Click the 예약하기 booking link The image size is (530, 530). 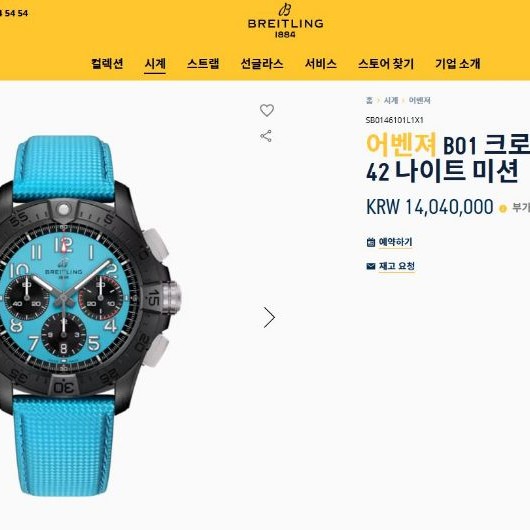tap(395, 242)
